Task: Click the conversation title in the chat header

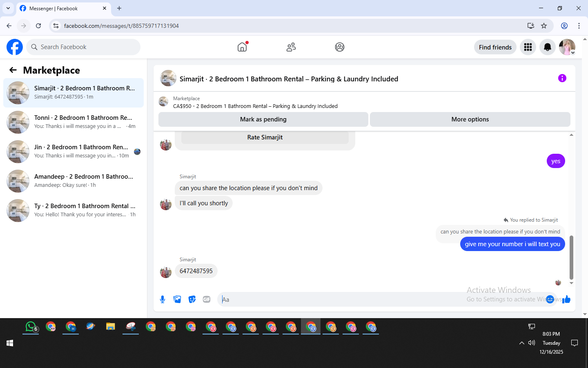Action: [x=289, y=79]
